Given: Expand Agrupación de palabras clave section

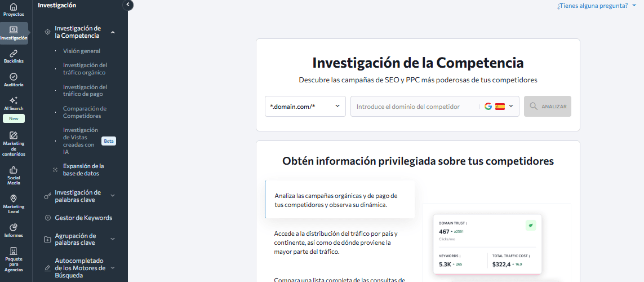Looking at the screenshot, I should pyautogui.click(x=113, y=239).
